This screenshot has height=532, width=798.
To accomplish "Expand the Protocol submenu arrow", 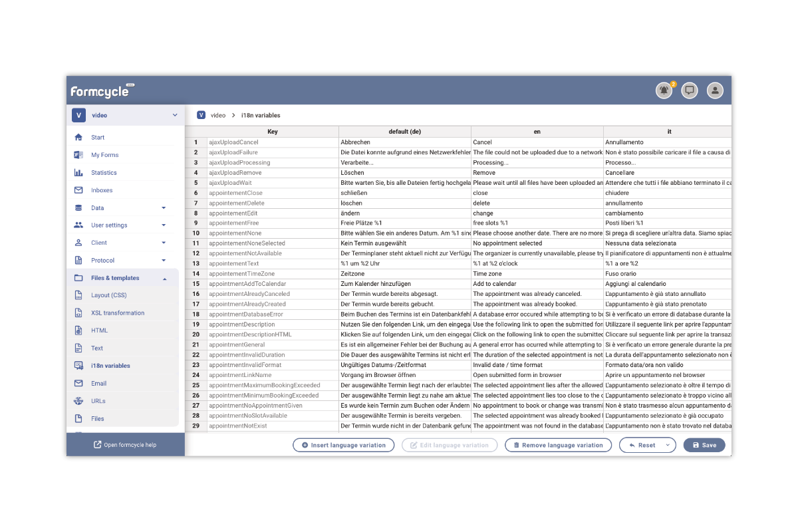I will coord(164,261).
